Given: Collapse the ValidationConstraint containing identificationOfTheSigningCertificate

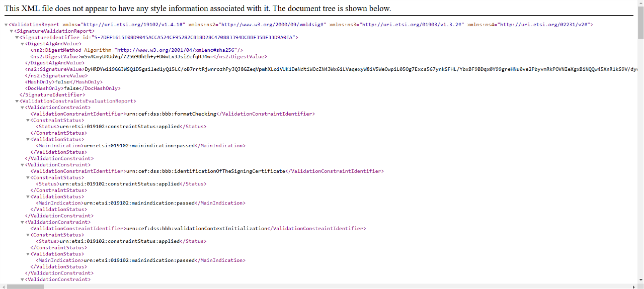Looking at the screenshot, I should point(23,165).
